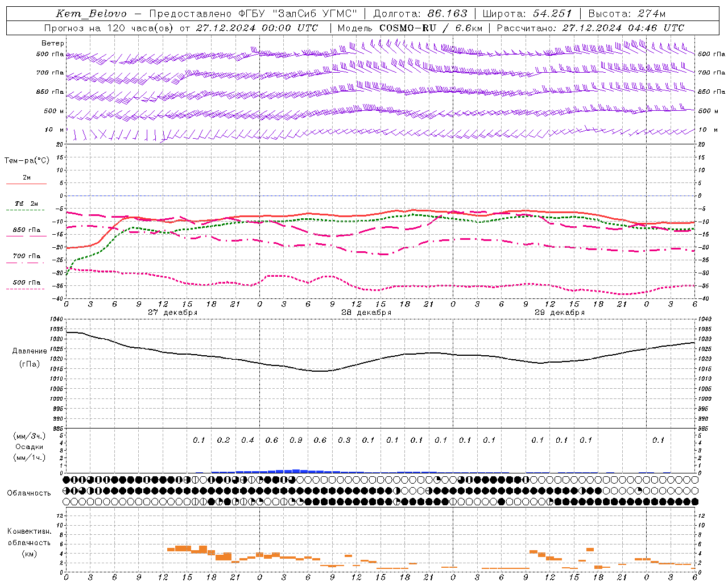The width and height of the screenshot is (728, 582).
Task: Click the '(гПа)' unit under Давление
Action: (x=29, y=364)
